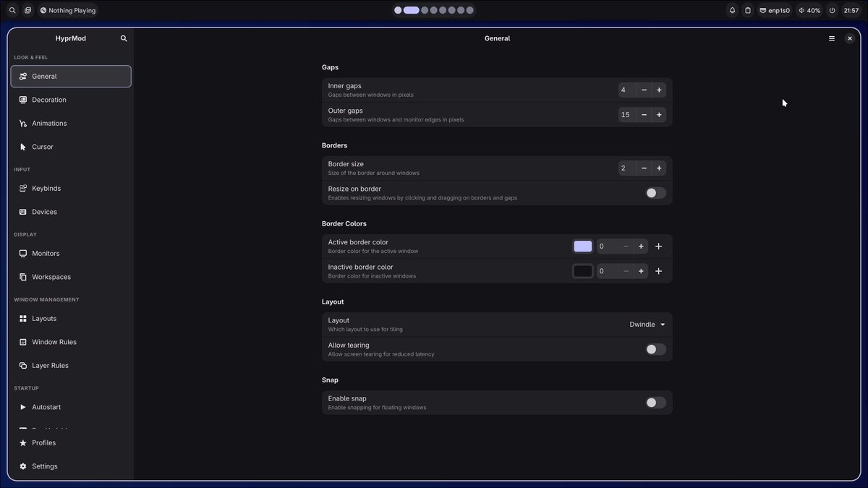Open the Layer Rules page
Screen dimensions: 868x488
coord(71,365)
